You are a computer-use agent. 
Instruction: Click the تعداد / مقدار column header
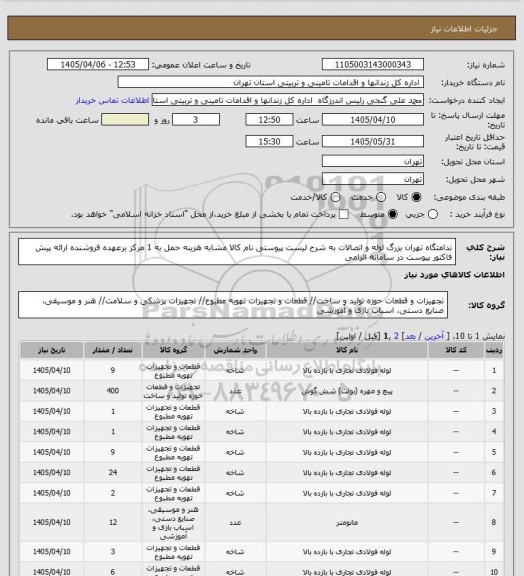tap(112, 350)
